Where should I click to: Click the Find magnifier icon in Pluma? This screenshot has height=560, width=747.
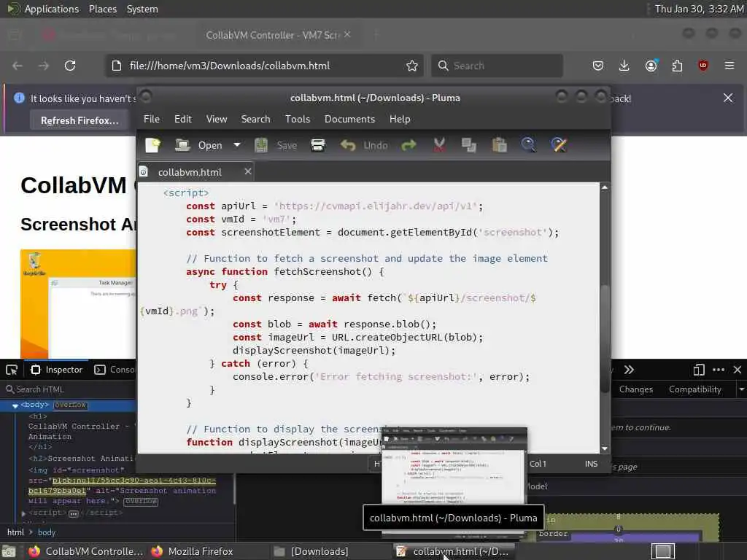pos(528,145)
